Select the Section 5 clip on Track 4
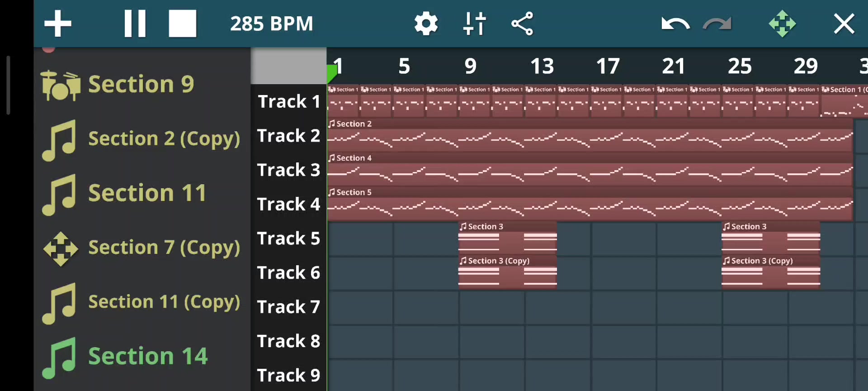 coord(590,204)
